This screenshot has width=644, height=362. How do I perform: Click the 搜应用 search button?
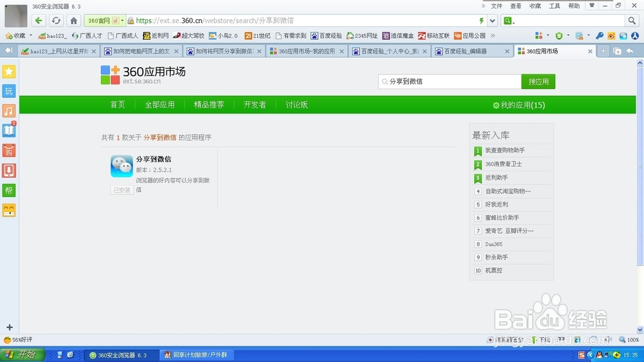coord(538,81)
